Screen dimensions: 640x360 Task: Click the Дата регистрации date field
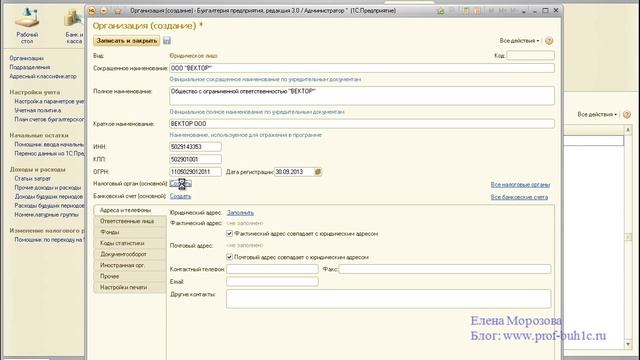[294, 172]
